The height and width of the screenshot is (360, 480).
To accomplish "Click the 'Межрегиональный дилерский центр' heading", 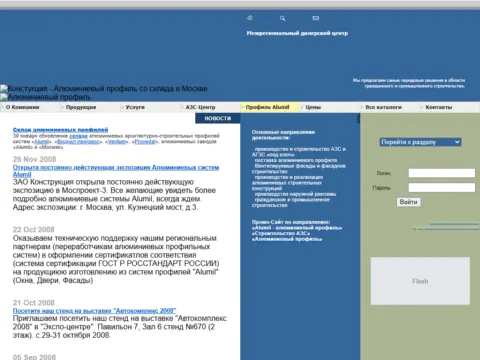I will point(297,33).
